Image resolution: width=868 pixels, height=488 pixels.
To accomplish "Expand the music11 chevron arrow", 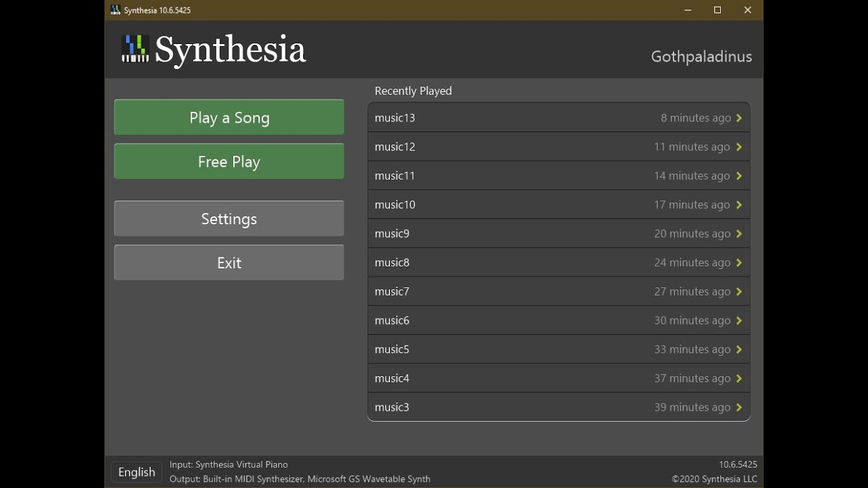I will pos(739,176).
